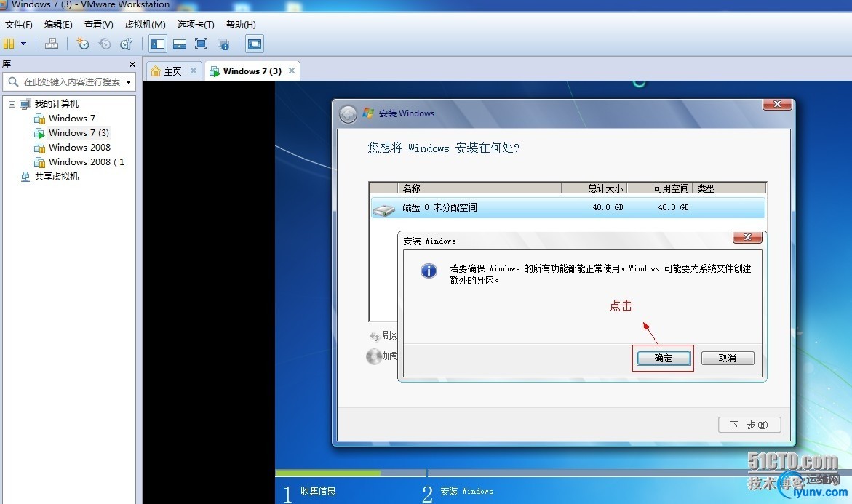
Task: Close the 主页 tab
Action: point(194,71)
